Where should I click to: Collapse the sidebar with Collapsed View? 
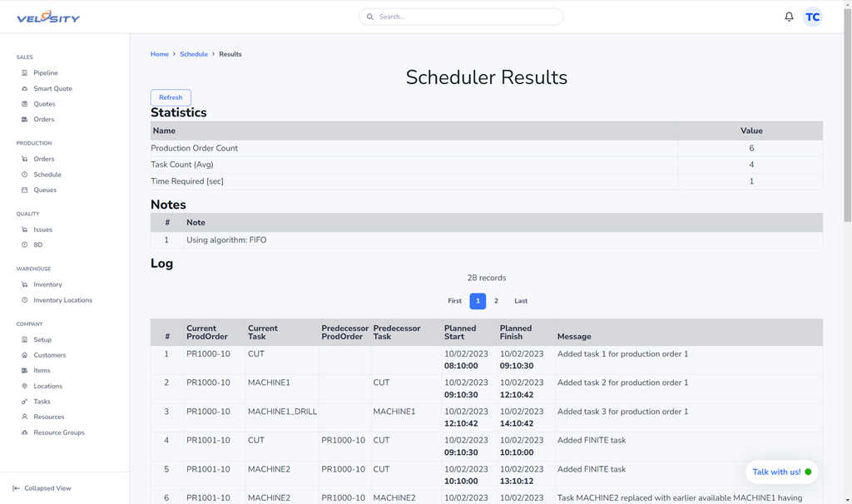[x=42, y=488]
